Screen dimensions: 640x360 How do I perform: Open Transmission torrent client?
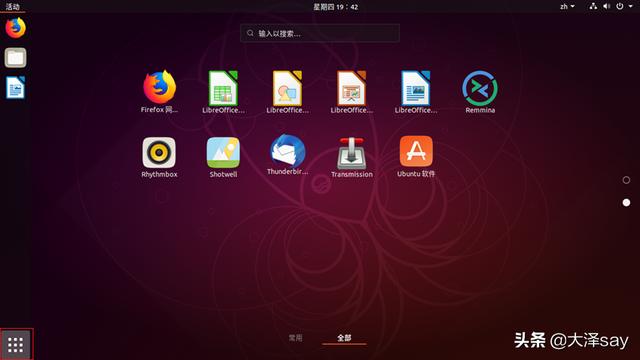click(x=351, y=153)
